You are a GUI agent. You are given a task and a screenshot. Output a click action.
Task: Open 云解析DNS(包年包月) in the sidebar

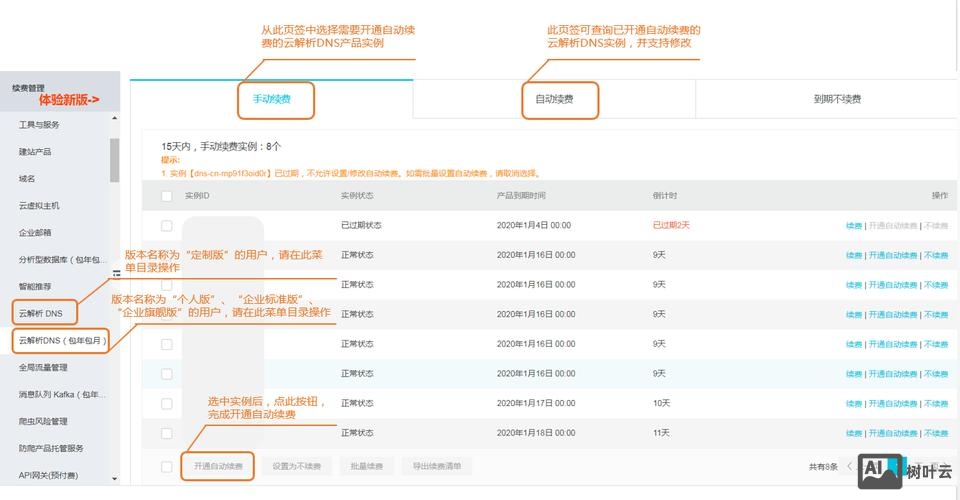pos(62,340)
